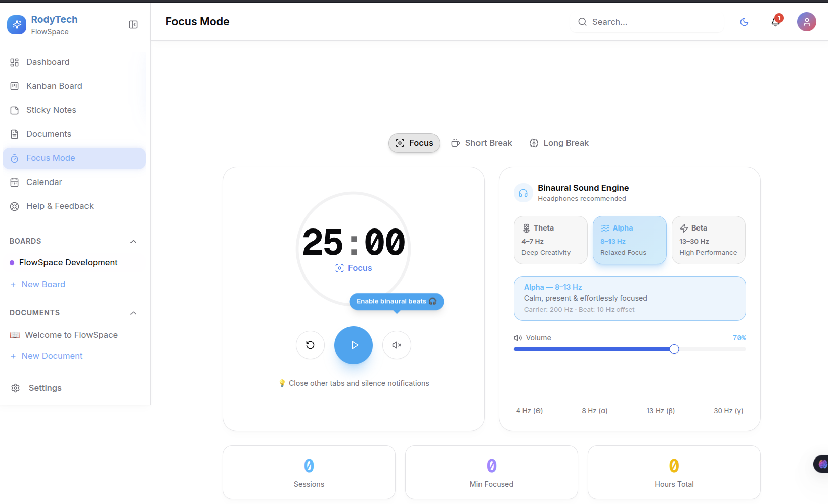This screenshot has width=828, height=504.
Task: Collapse the Boards section
Action: tap(133, 241)
